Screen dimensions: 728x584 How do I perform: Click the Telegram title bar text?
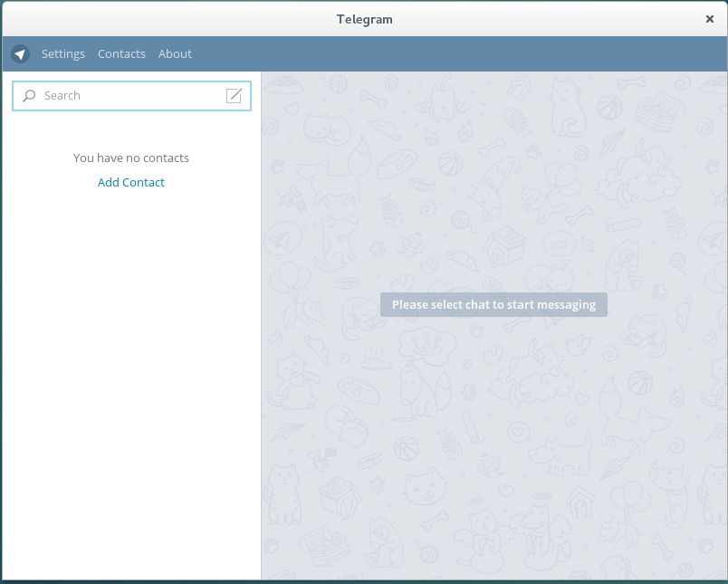click(365, 19)
